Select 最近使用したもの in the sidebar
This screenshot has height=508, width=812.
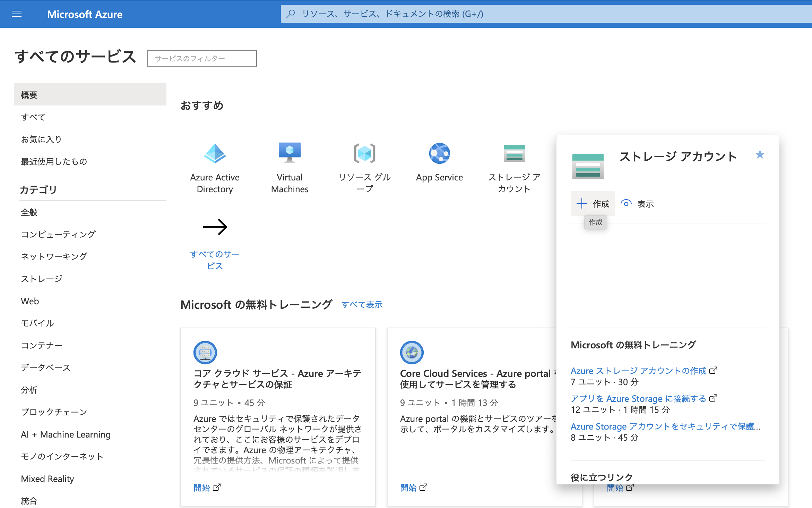click(54, 161)
